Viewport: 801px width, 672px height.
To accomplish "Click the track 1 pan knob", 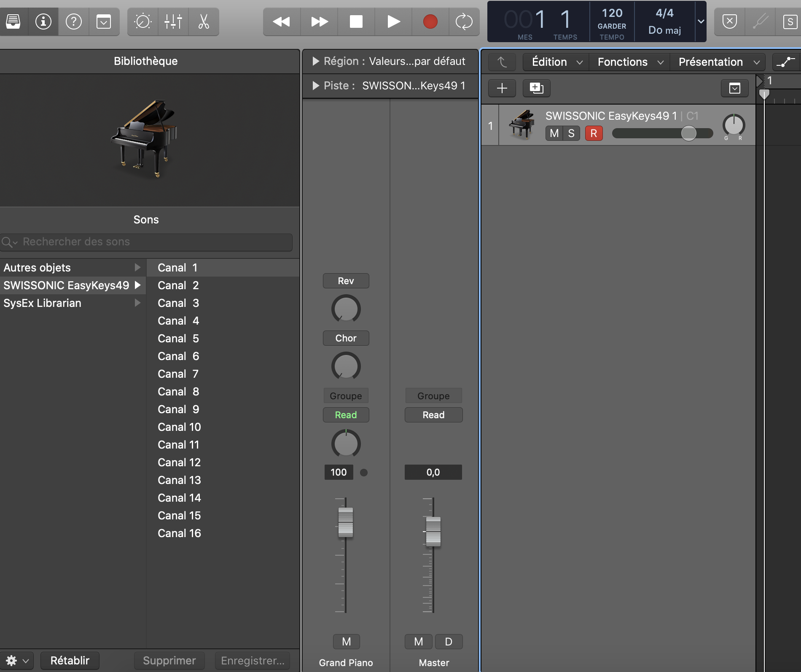I will pyautogui.click(x=734, y=125).
